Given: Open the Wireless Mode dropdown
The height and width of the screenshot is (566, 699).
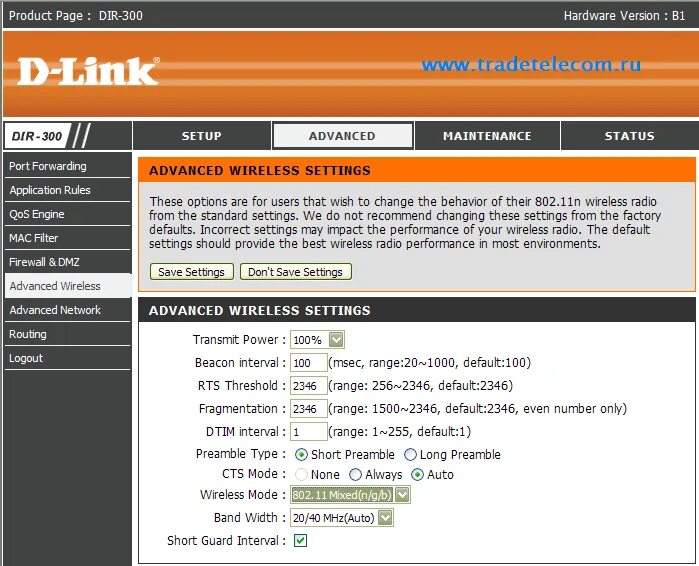Looking at the screenshot, I should tap(350, 495).
